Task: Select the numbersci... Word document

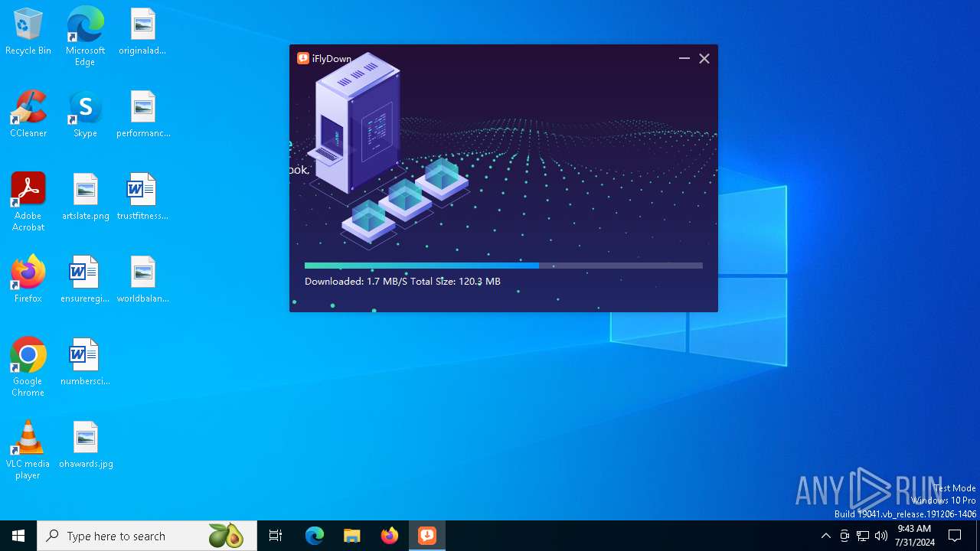Action: [x=85, y=363]
